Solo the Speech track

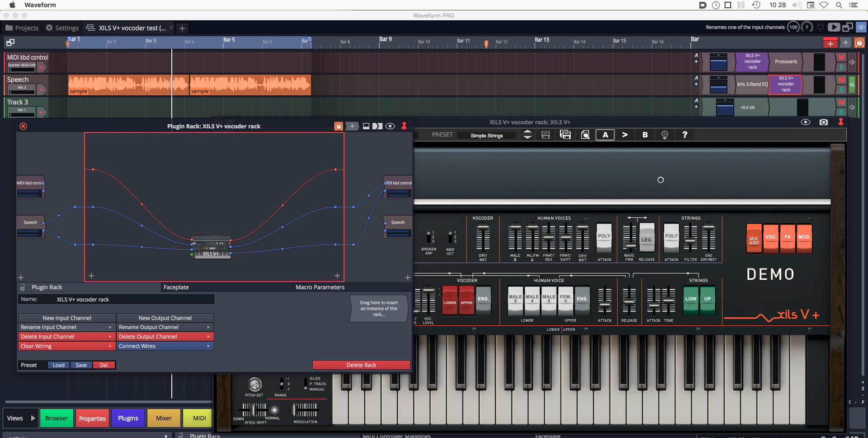coord(841,89)
